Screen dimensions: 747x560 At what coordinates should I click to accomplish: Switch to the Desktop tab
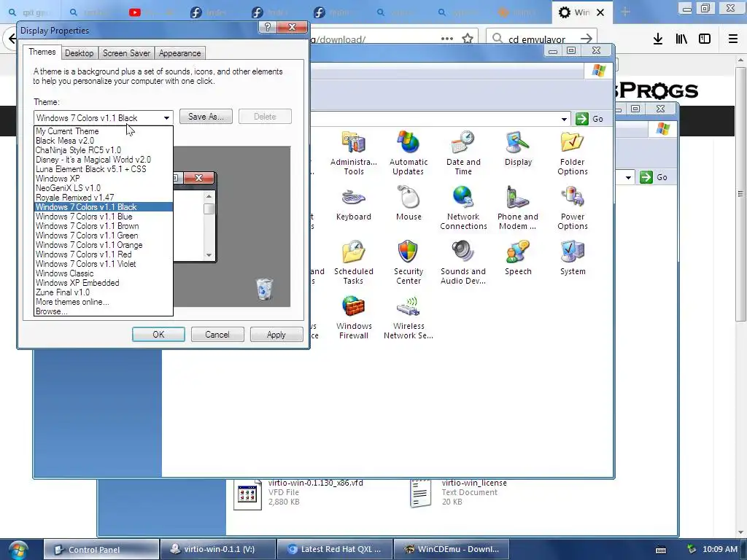pyautogui.click(x=79, y=53)
